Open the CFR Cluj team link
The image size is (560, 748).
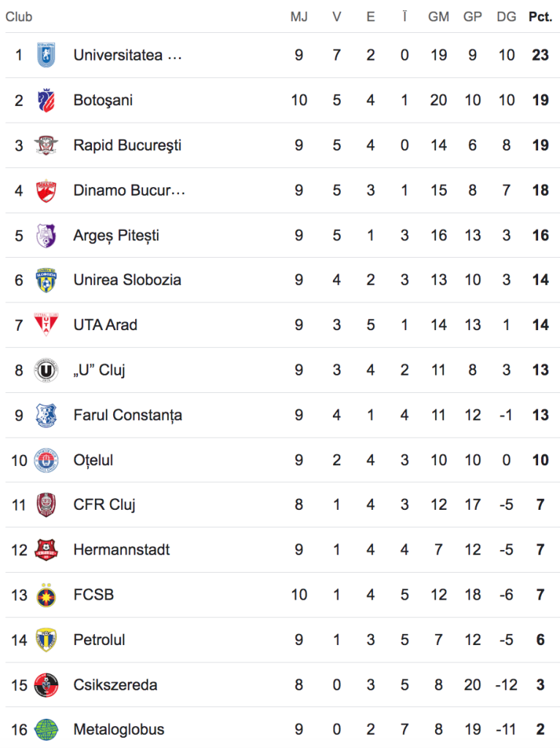[x=104, y=505]
